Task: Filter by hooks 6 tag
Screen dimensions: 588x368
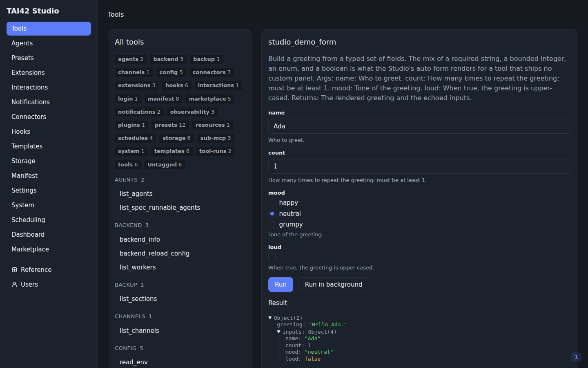Action: pos(177,85)
